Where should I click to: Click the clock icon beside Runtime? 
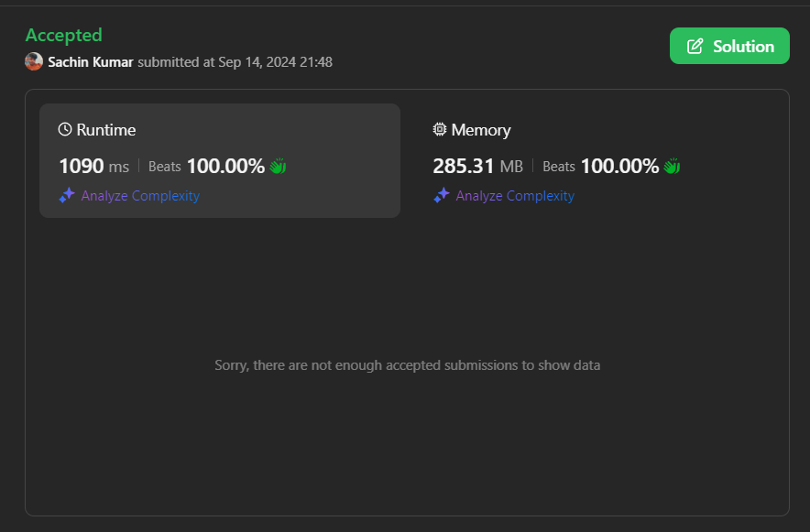coord(65,130)
